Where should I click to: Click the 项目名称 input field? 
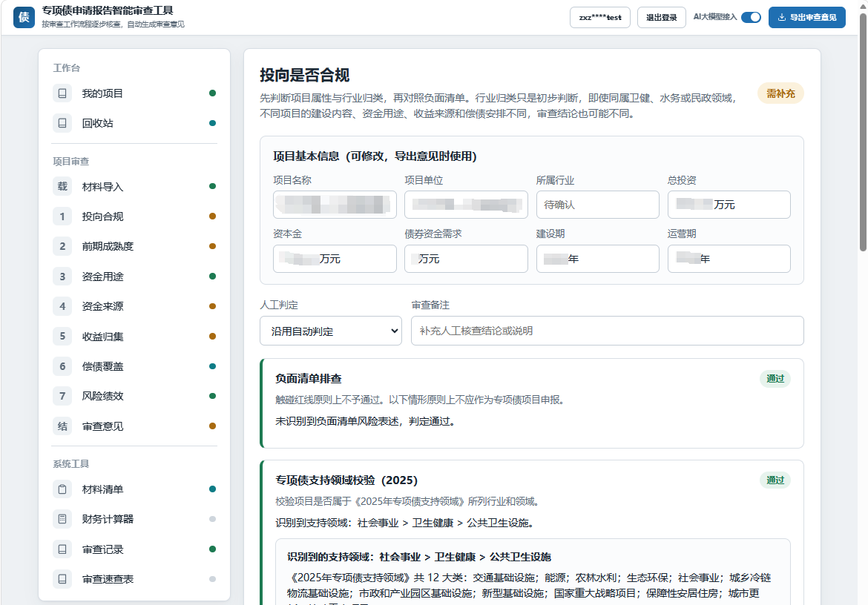coord(335,205)
